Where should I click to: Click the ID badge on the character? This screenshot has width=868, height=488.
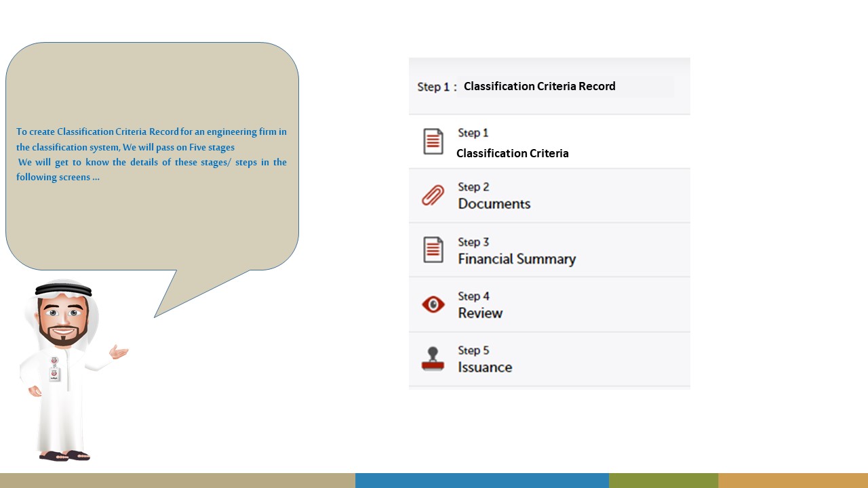click(55, 371)
